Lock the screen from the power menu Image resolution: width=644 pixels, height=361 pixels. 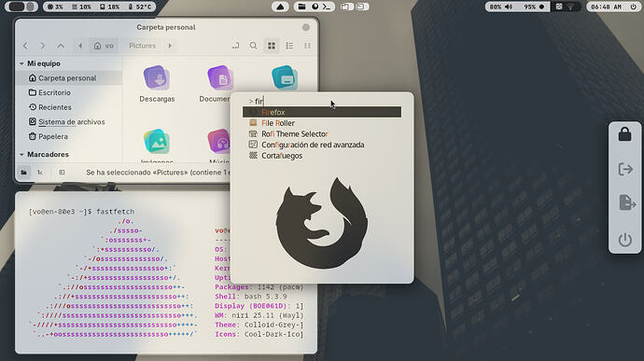click(624, 134)
